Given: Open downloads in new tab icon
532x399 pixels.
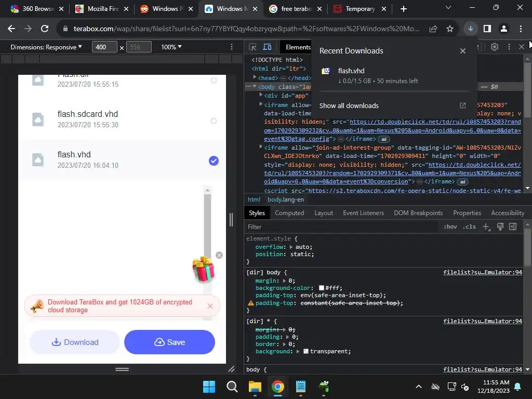Looking at the screenshot, I should point(463,105).
